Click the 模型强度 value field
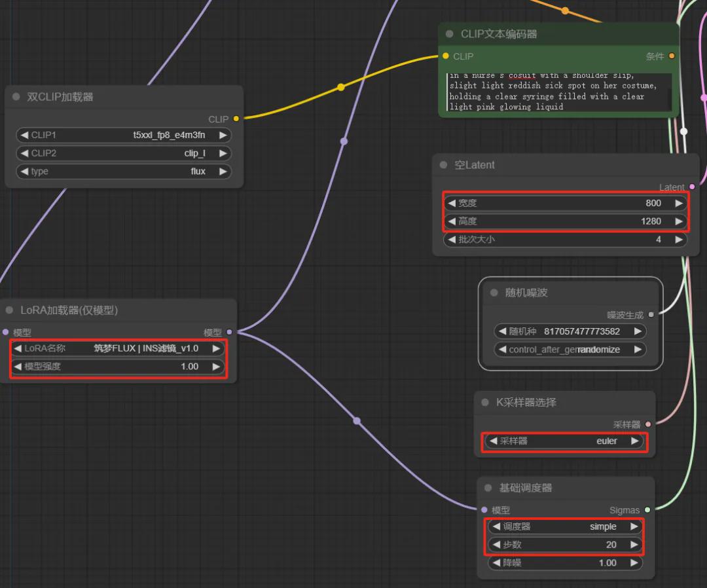Image resolution: width=707 pixels, height=588 pixels. [x=118, y=367]
